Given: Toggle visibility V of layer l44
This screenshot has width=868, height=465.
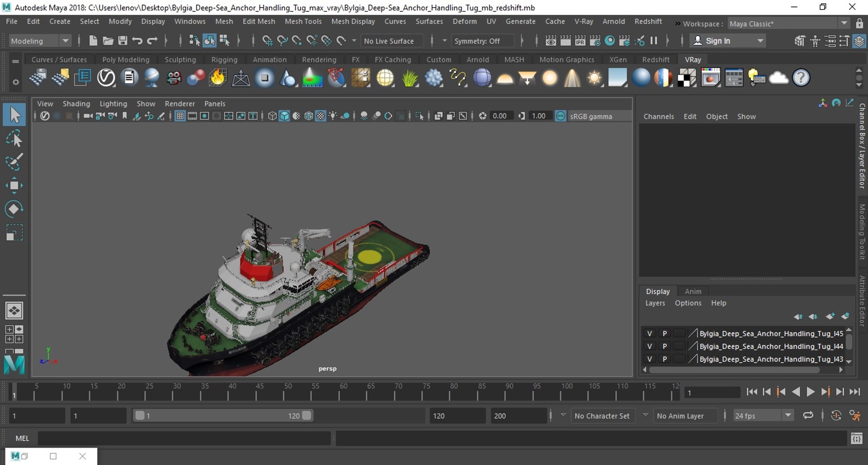Looking at the screenshot, I should tap(649, 346).
